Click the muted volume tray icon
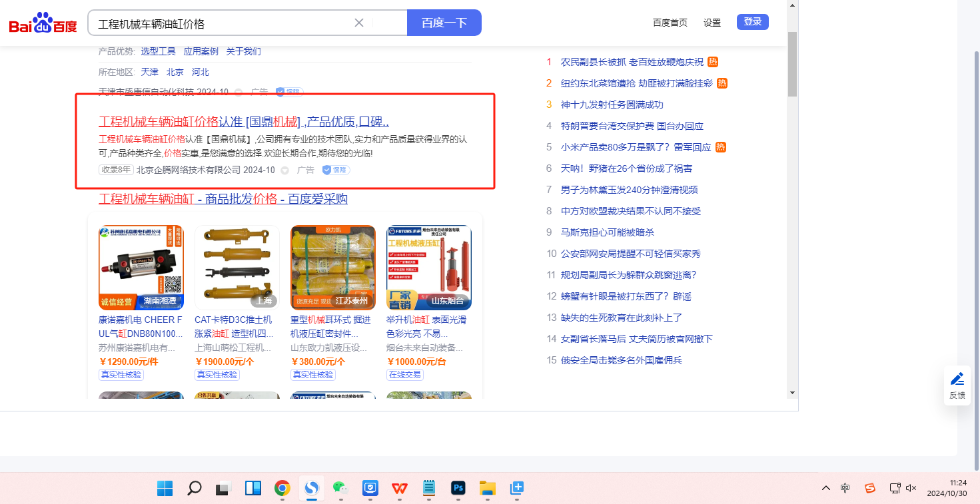This screenshot has height=504, width=980. [x=912, y=488]
